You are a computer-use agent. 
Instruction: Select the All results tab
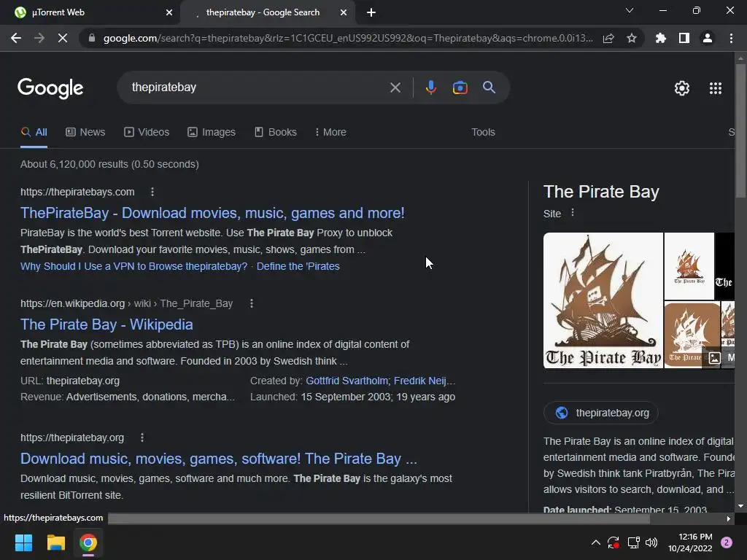[x=34, y=132]
